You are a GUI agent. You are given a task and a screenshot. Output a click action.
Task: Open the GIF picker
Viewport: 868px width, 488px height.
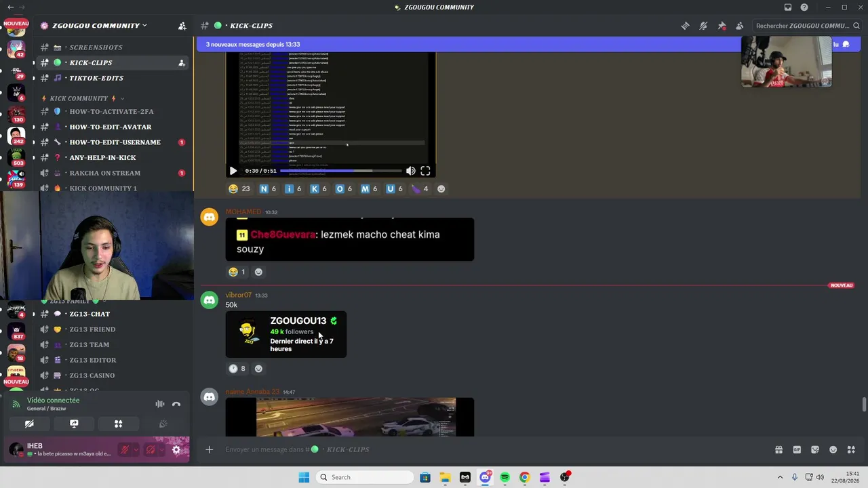tap(797, 449)
